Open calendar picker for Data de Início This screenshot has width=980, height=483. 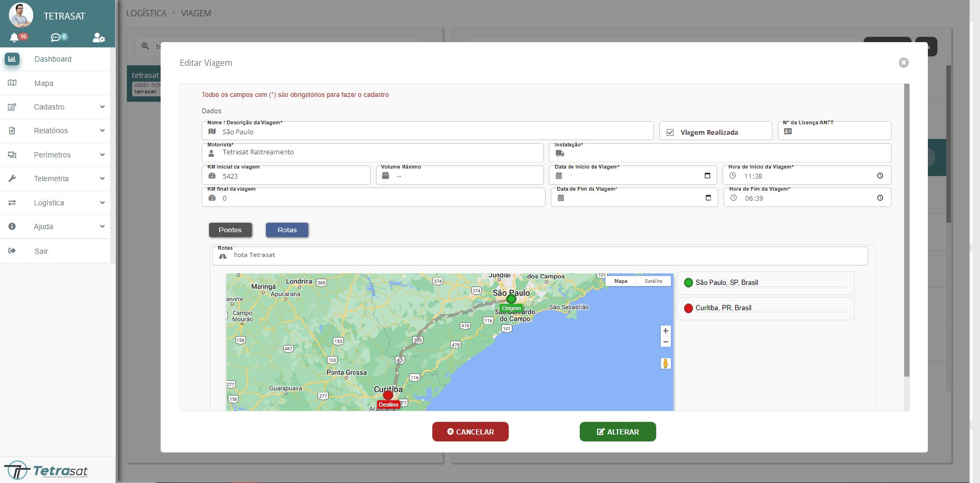coord(707,176)
